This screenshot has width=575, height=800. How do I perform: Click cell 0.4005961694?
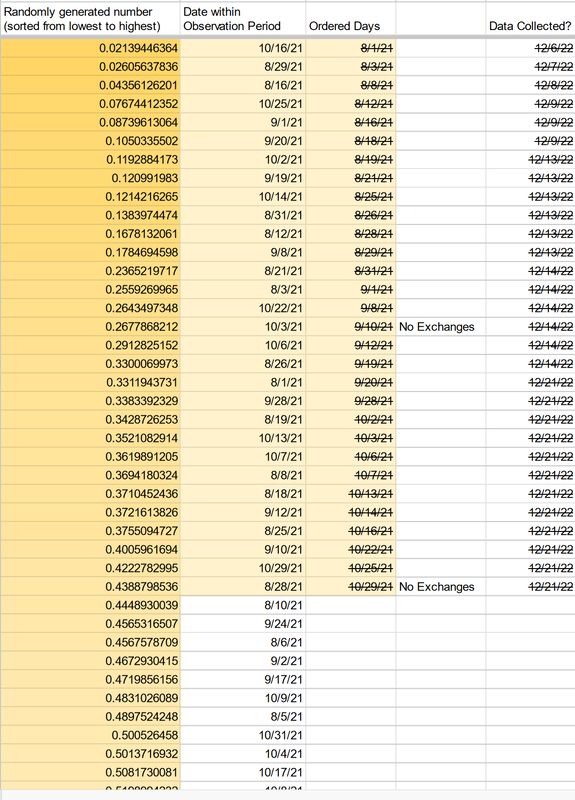click(x=90, y=550)
